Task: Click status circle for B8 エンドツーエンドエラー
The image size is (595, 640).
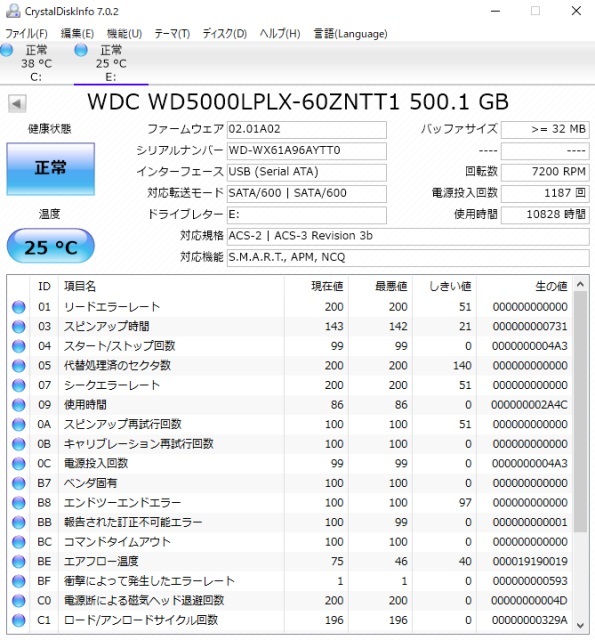Action: point(18,503)
